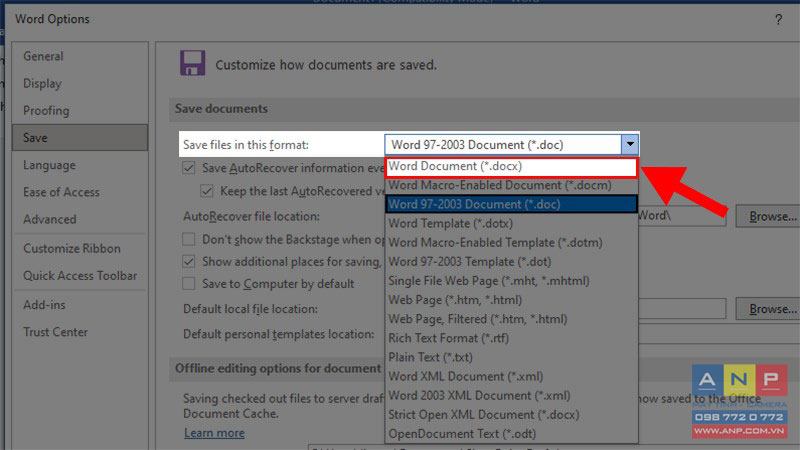Viewport: 800px width, 450px height.
Task: Go to Ease of Access settings
Action: [x=61, y=192]
